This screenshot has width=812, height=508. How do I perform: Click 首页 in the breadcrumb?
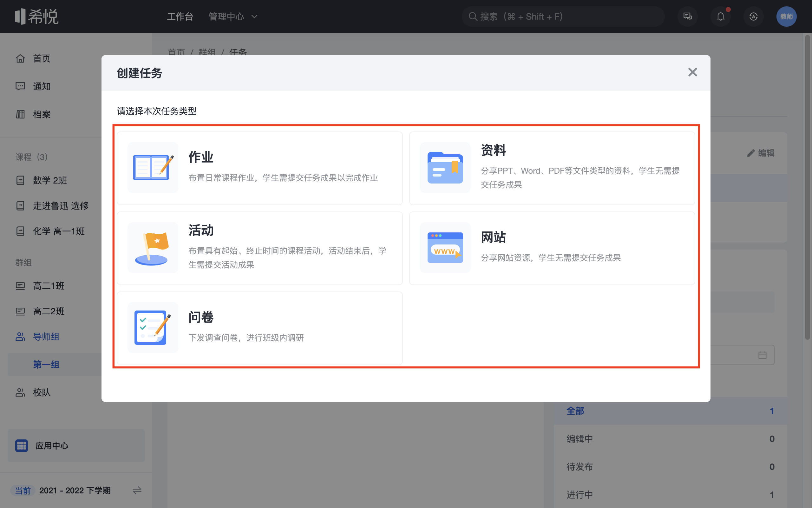tap(176, 52)
